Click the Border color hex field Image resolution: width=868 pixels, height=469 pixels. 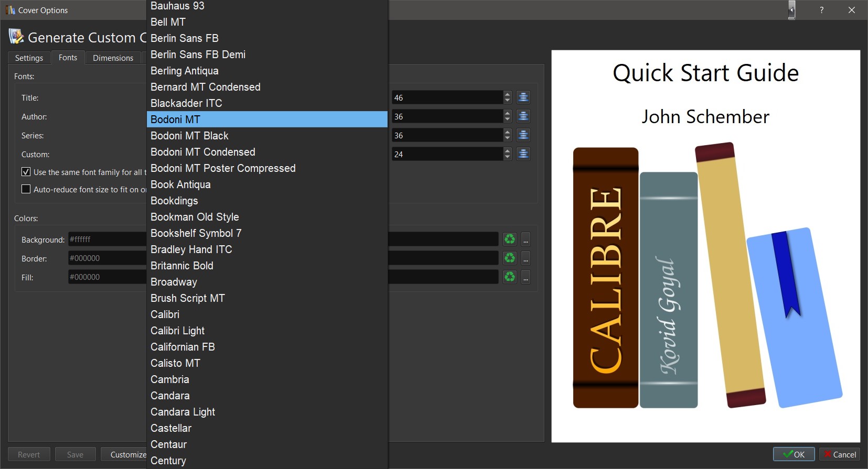pos(107,258)
